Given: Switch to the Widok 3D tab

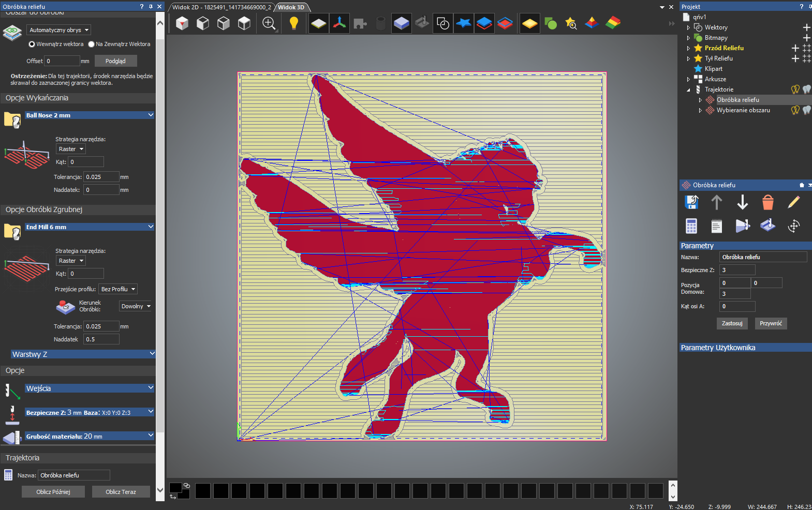Looking at the screenshot, I should [x=291, y=7].
